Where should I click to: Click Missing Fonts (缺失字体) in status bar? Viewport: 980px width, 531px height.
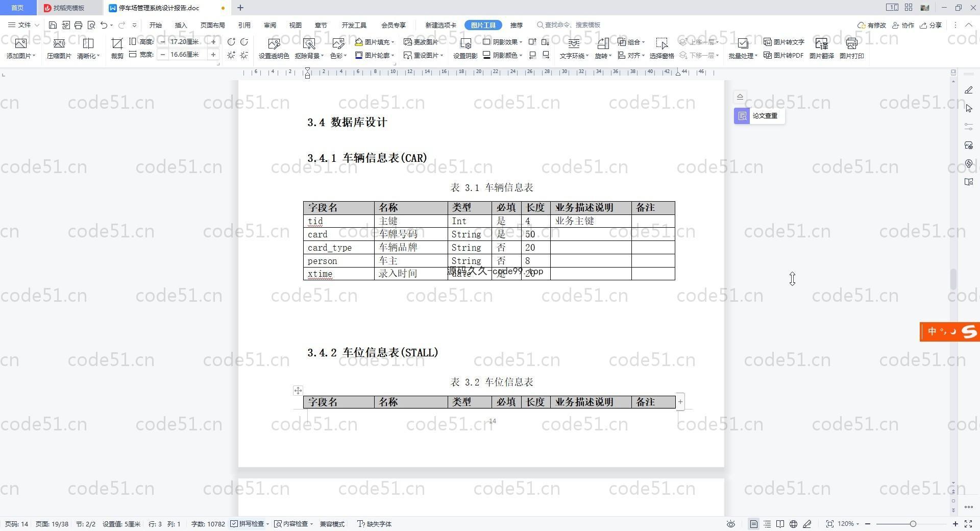click(x=374, y=524)
